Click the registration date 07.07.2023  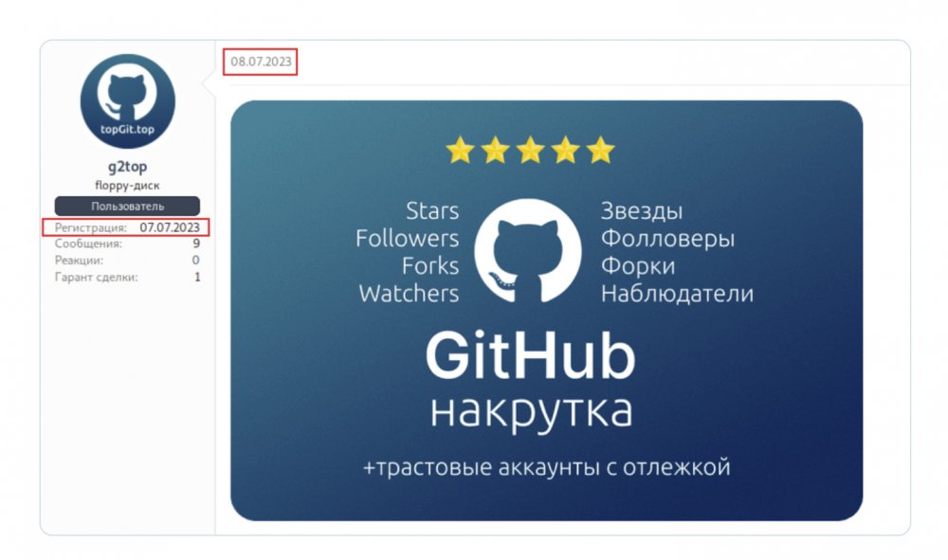[170, 227]
